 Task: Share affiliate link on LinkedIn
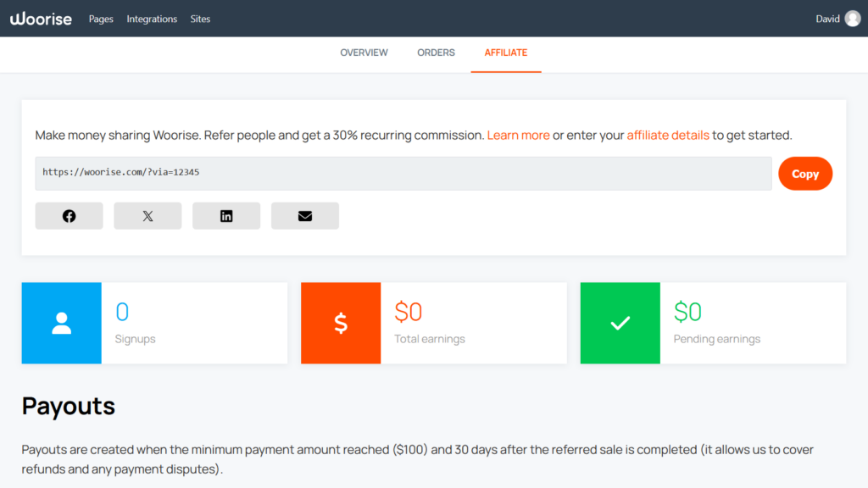tap(226, 215)
